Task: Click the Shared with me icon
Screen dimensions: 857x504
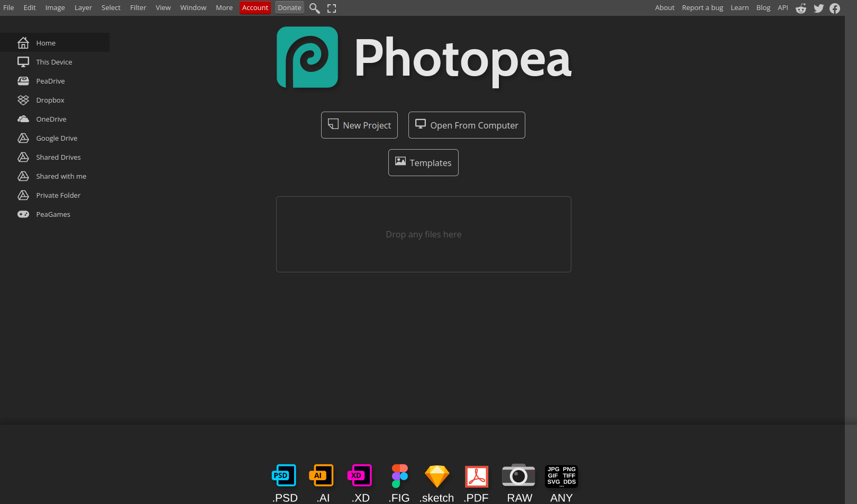Action: [x=23, y=176]
